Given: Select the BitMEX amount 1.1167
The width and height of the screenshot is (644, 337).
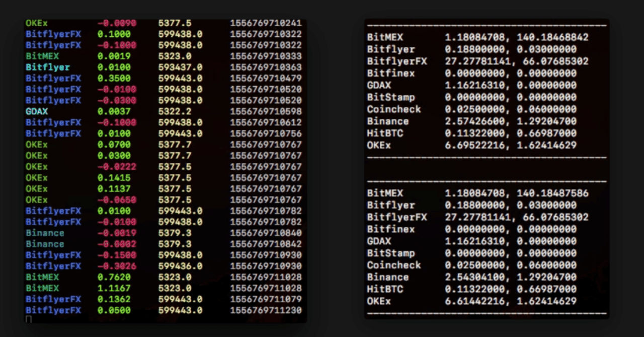Looking at the screenshot, I should [x=114, y=289].
